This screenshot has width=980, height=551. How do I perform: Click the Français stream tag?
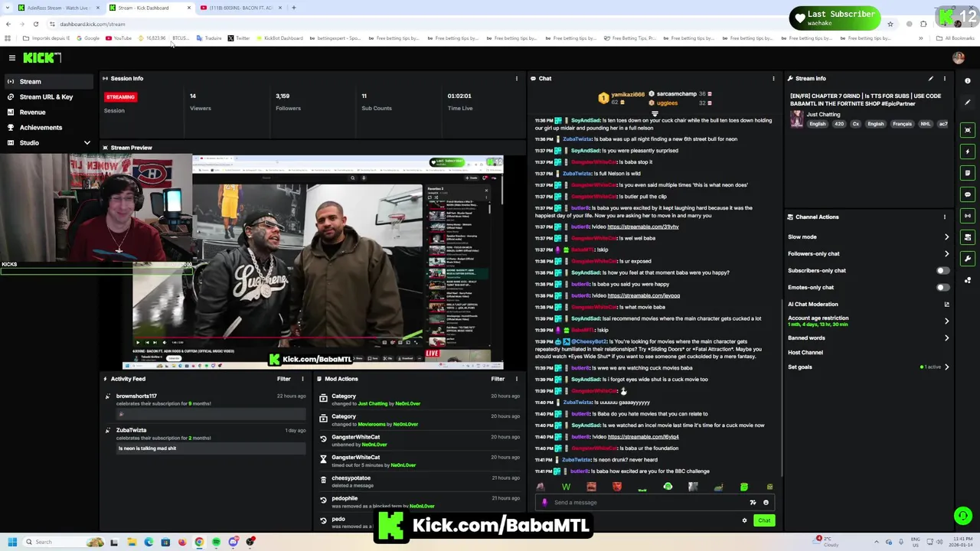point(902,124)
